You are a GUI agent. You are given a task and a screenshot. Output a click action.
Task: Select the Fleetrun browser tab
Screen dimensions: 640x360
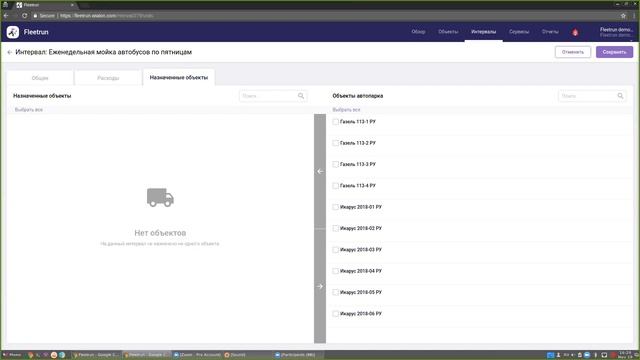click(x=45, y=5)
